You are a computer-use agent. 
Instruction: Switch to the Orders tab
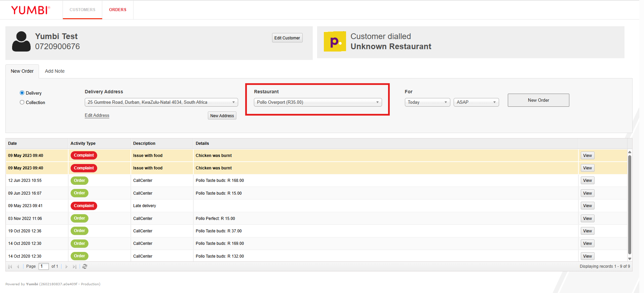click(118, 10)
